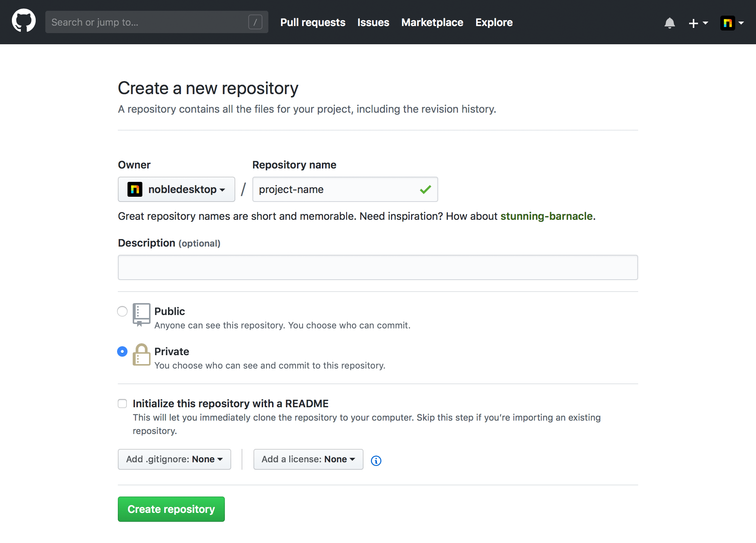Click the slash shortcut key icon in search

point(255,22)
